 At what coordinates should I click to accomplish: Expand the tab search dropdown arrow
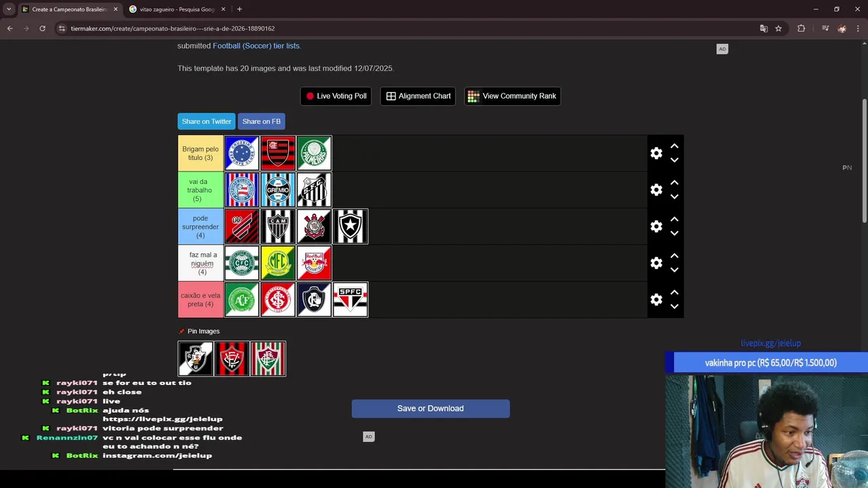pos(9,9)
